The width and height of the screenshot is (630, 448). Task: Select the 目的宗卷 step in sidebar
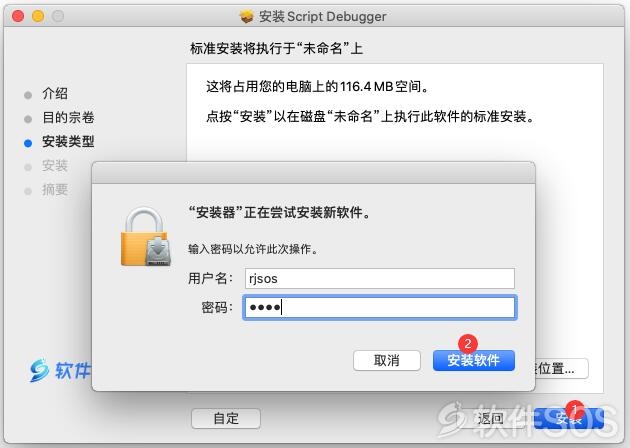tap(68, 117)
